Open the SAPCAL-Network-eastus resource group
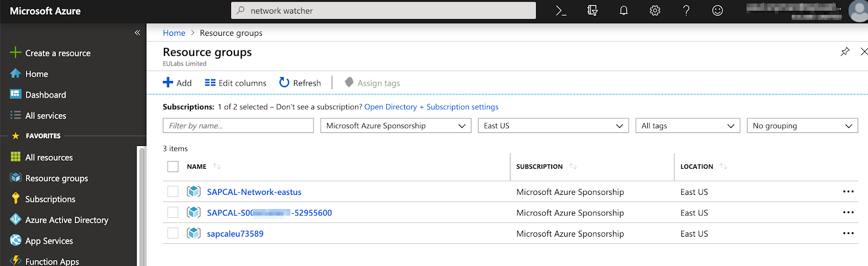The height and width of the screenshot is (266, 868). point(254,192)
